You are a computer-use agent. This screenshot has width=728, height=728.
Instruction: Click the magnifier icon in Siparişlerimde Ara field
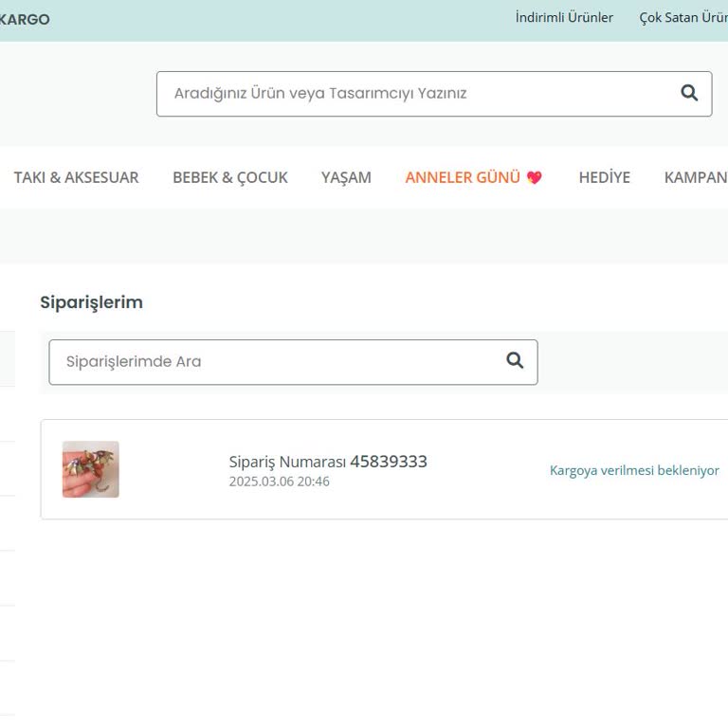[515, 360]
